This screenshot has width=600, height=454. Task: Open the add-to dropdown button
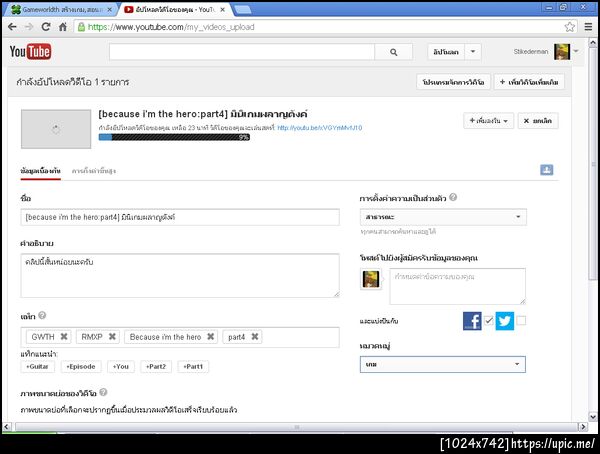click(489, 121)
